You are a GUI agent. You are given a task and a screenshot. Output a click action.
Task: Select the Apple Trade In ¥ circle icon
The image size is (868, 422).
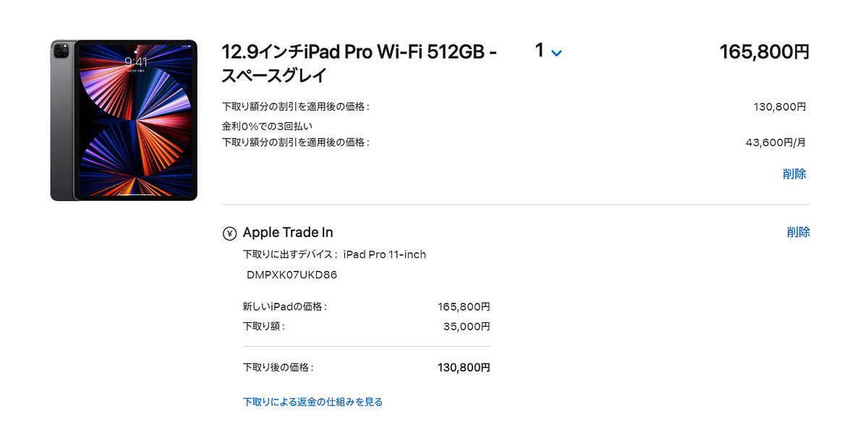tap(229, 233)
